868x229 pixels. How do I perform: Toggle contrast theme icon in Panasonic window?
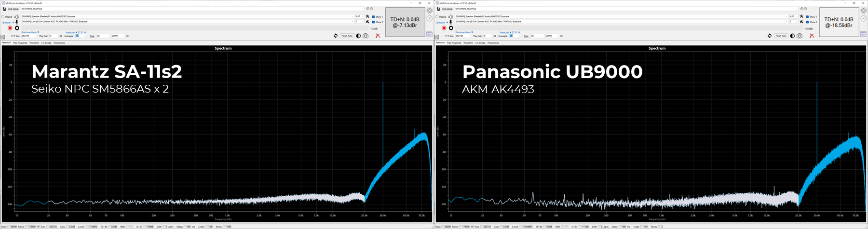pos(792,36)
